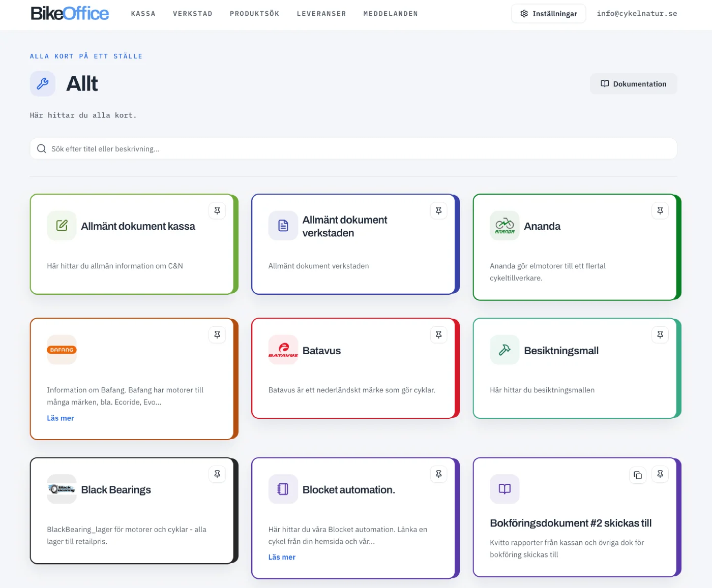Screen dimensions: 712x588
Task: Pin the Allmänt dokument kassa card
Action: point(217,210)
